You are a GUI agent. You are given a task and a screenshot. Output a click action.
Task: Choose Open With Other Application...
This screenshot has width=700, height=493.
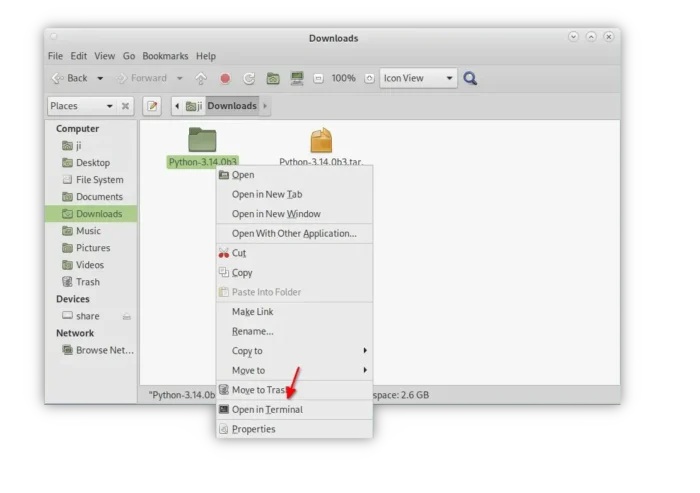tap(295, 234)
